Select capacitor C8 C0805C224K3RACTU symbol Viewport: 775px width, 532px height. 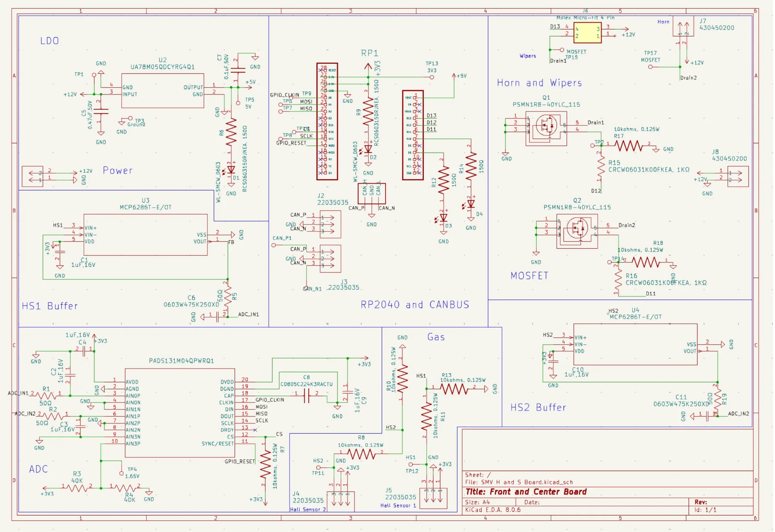click(306, 396)
